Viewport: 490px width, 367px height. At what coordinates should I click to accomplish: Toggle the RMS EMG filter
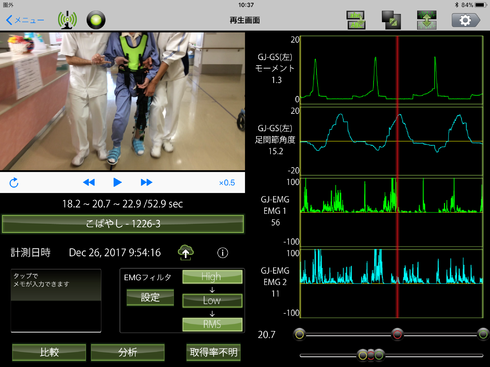point(212,324)
